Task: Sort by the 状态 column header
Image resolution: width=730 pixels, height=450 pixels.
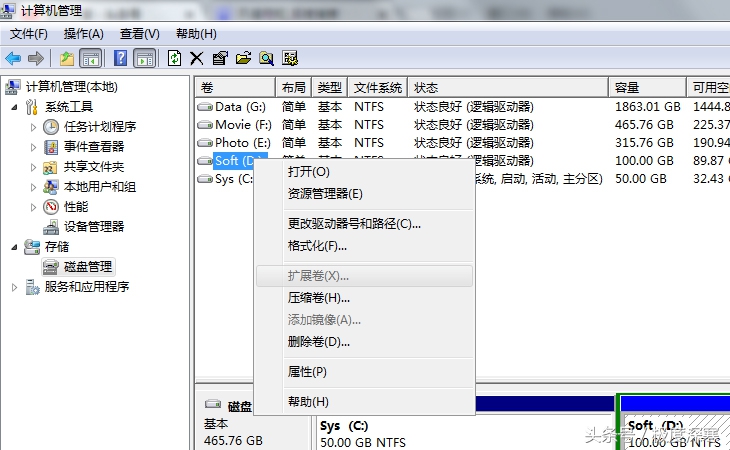Action: [508, 87]
